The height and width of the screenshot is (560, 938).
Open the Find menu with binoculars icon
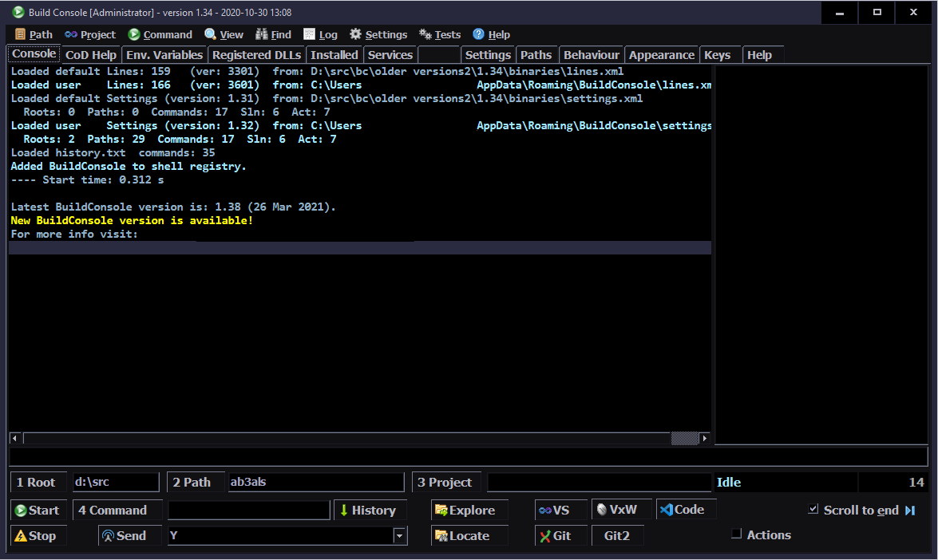pos(273,34)
